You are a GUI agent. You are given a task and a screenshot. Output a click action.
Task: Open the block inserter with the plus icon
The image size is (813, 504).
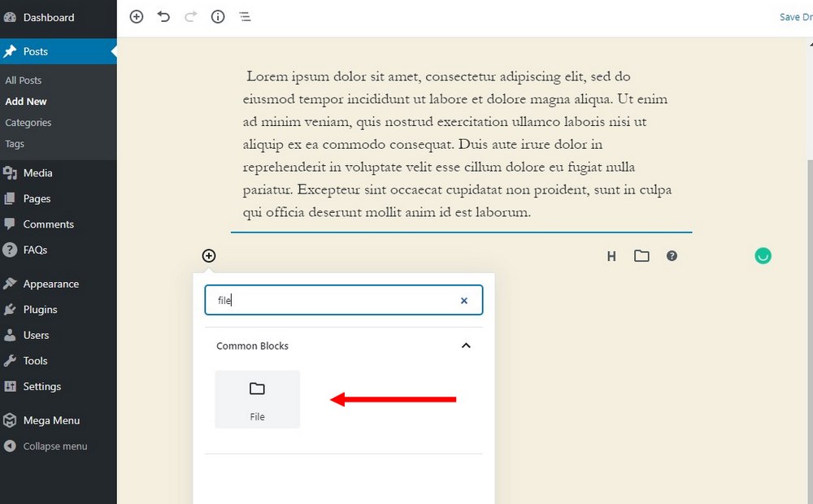[x=137, y=16]
